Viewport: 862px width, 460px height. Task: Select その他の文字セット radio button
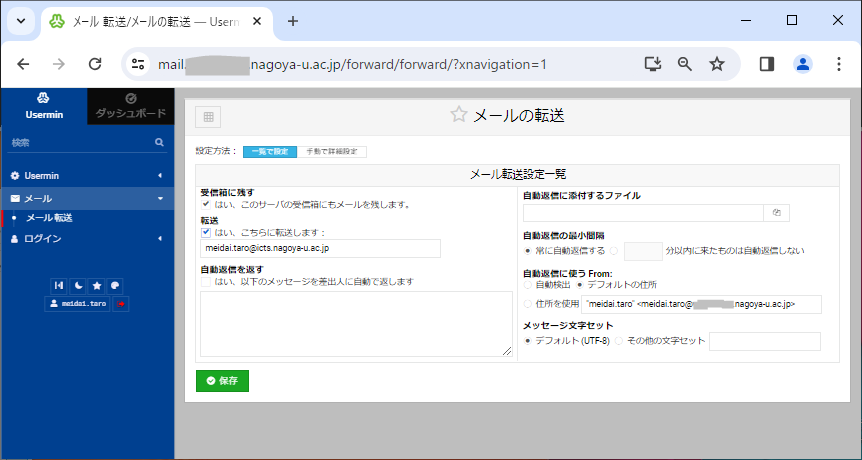tap(619, 341)
